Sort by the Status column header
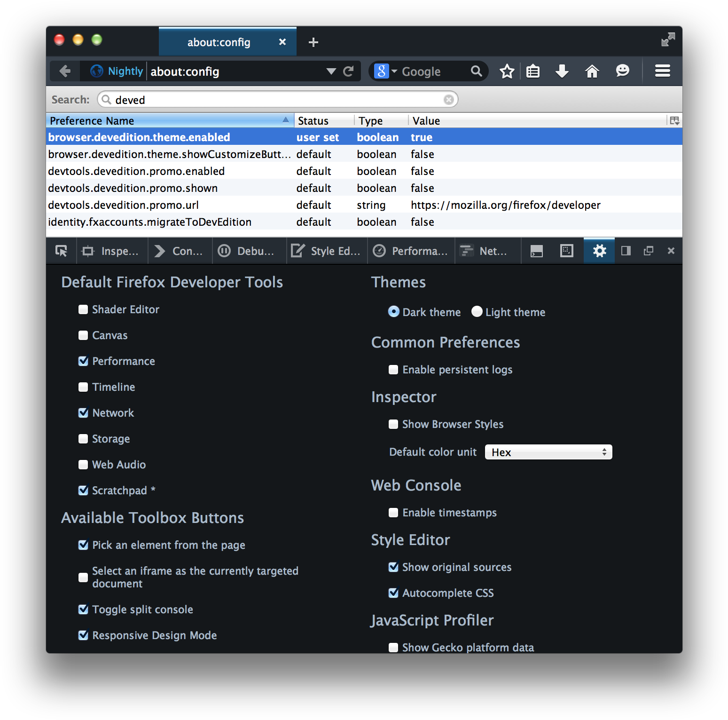The width and height of the screenshot is (728, 720). (x=324, y=120)
